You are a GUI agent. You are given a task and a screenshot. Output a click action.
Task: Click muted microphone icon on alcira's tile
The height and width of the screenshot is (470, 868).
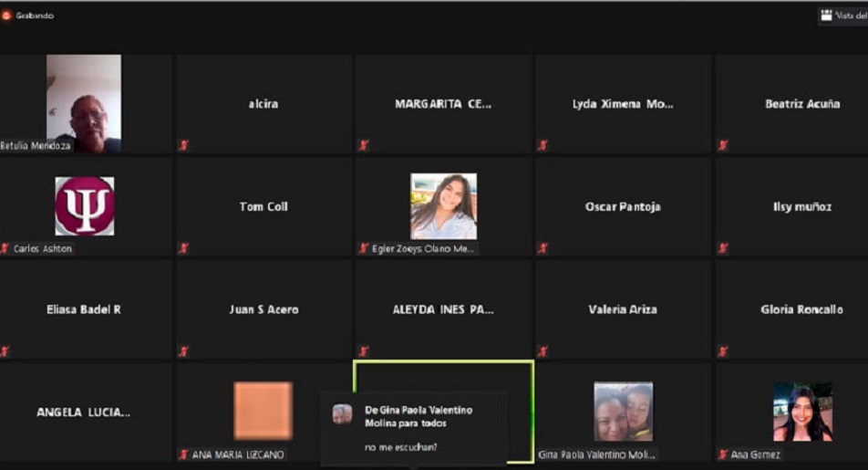(x=184, y=145)
